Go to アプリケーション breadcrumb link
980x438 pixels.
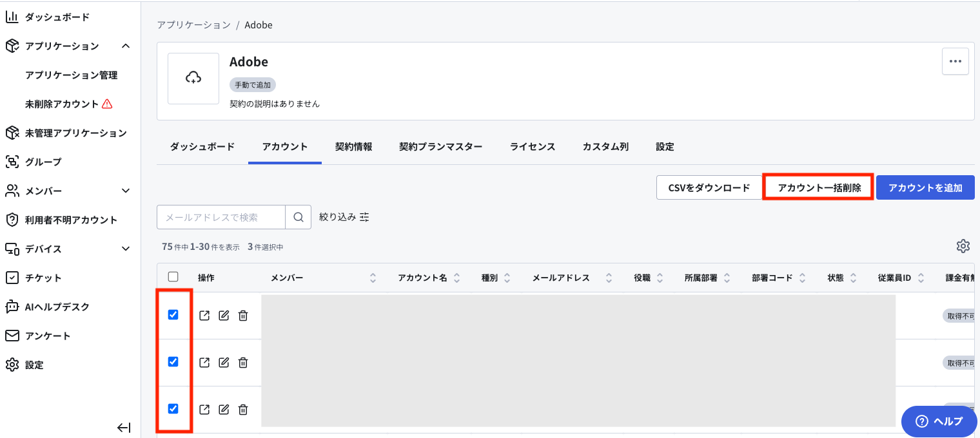click(193, 25)
